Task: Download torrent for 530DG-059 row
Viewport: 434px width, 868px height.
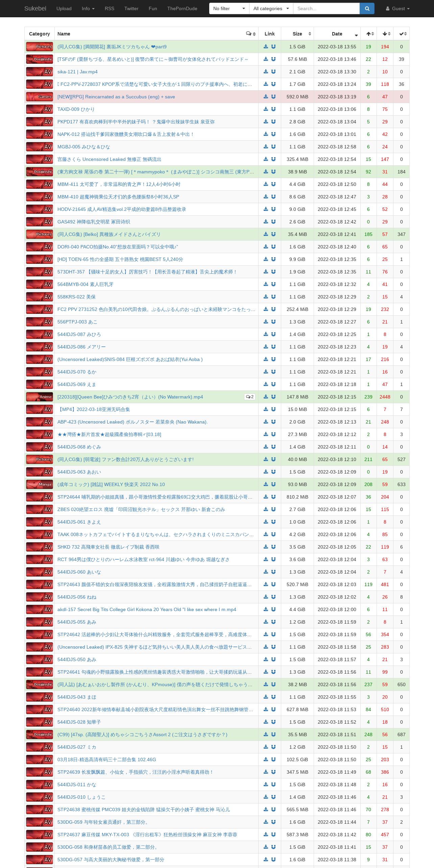Action: [x=266, y=822]
